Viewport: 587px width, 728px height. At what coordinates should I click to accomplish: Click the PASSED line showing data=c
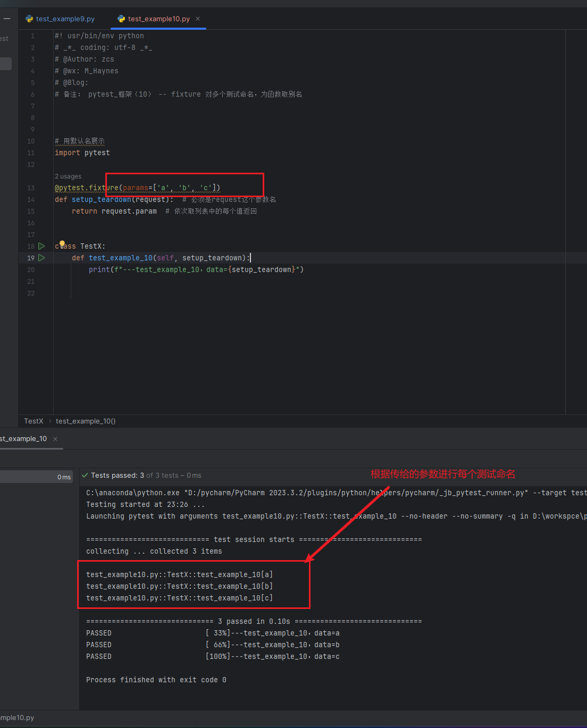(x=213, y=656)
